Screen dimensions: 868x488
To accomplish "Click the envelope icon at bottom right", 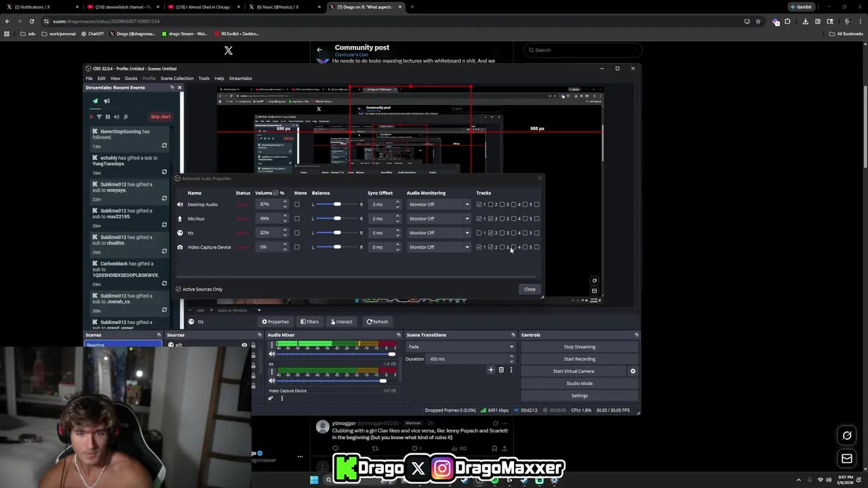I will (846, 459).
